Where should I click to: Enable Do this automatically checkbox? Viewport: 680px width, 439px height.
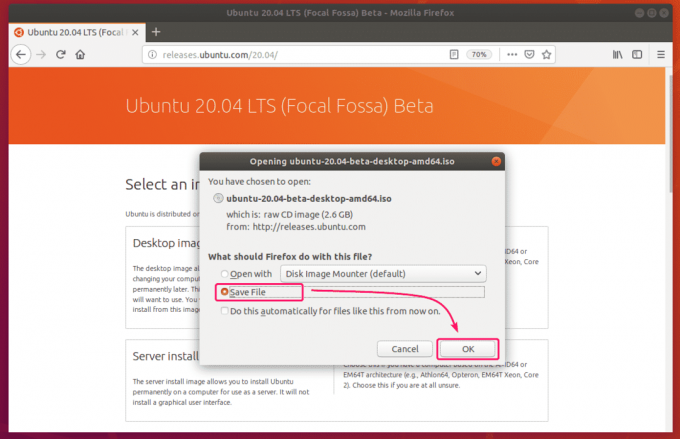(x=225, y=311)
